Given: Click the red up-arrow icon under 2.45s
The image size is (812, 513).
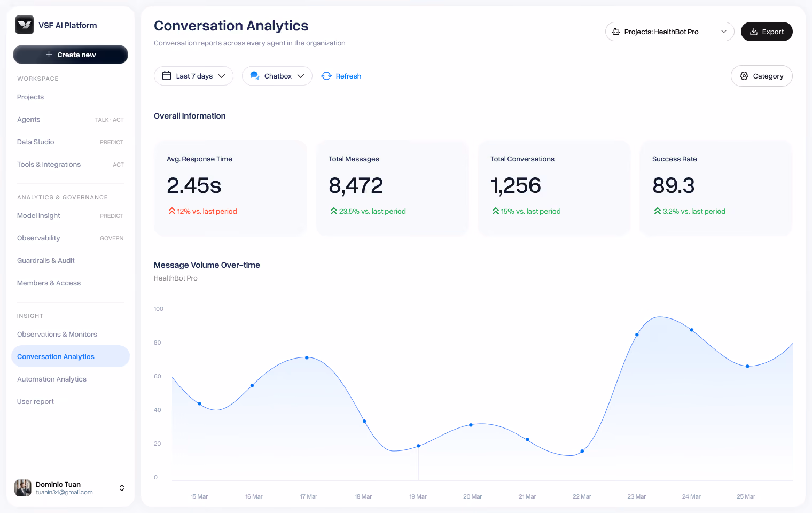Looking at the screenshot, I should 172,211.
